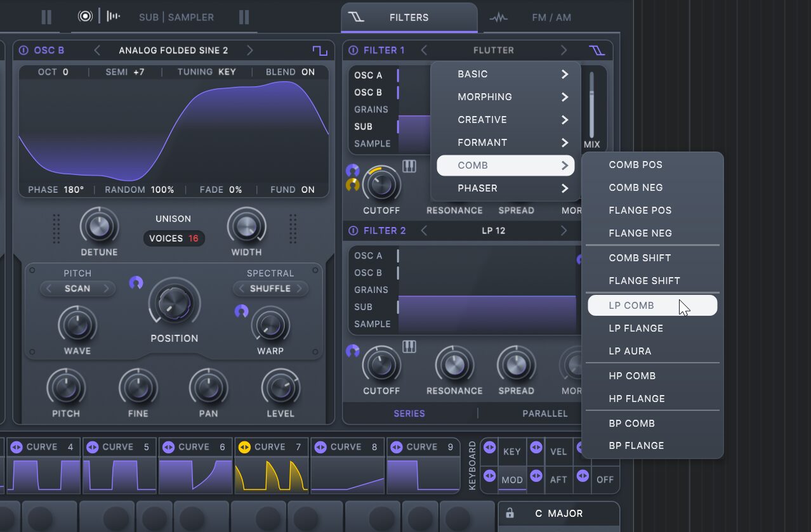Click the modulation icon beside the WARP knob

pyautogui.click(x=241, y=311)
